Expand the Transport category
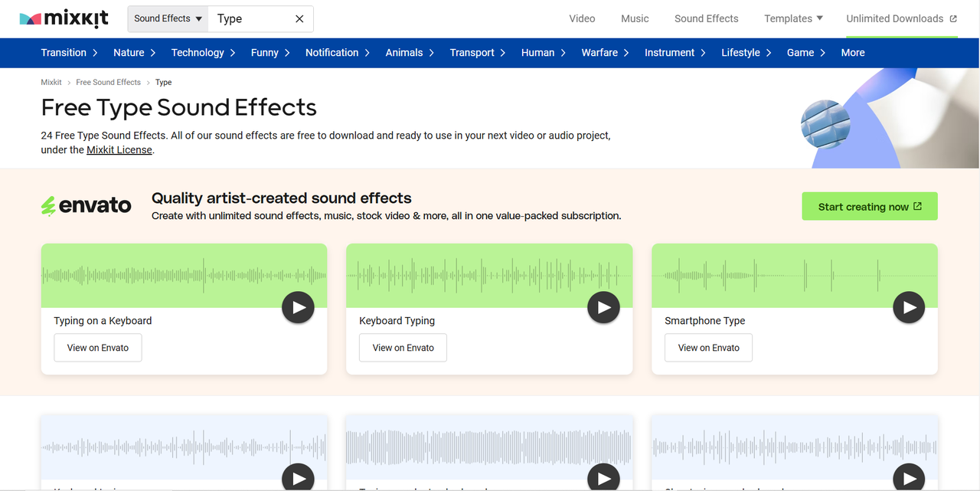This screenshot has height=491, width=980. [478, 52]
